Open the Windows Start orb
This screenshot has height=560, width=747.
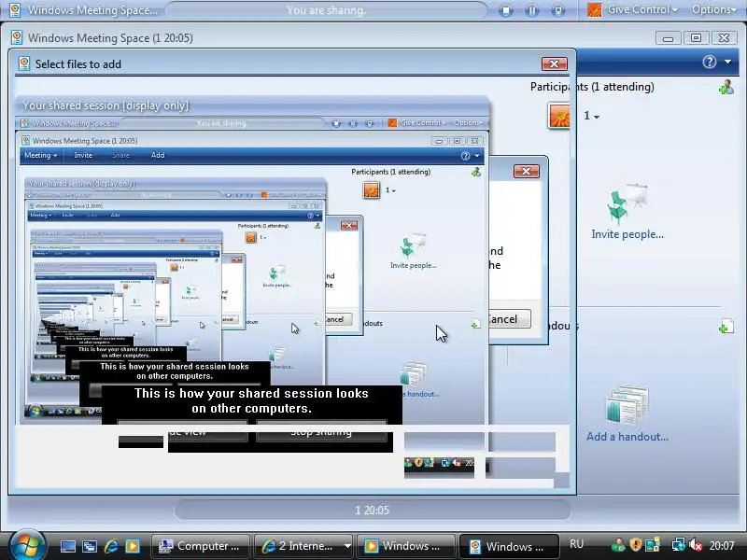(27, 545)
